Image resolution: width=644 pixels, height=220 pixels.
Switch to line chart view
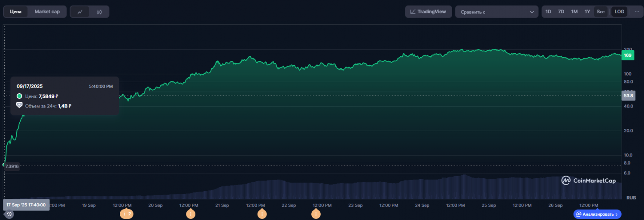point(80,12)
